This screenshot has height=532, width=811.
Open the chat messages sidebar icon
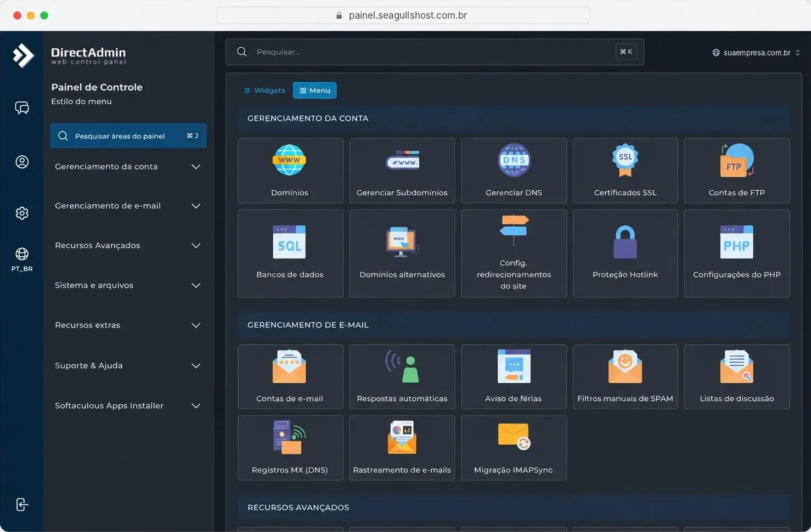22,107
